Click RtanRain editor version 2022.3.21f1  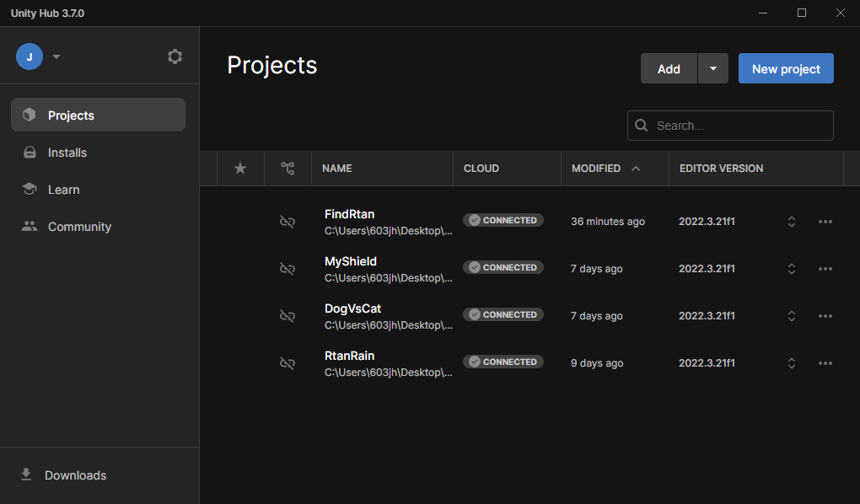point(707,363)
